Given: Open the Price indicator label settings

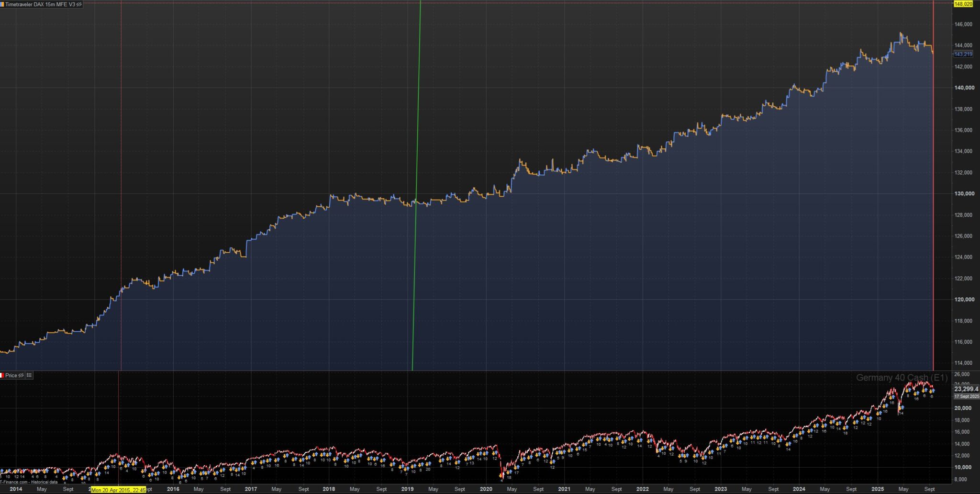Looking at the screenshot, I should click(11, 376).
